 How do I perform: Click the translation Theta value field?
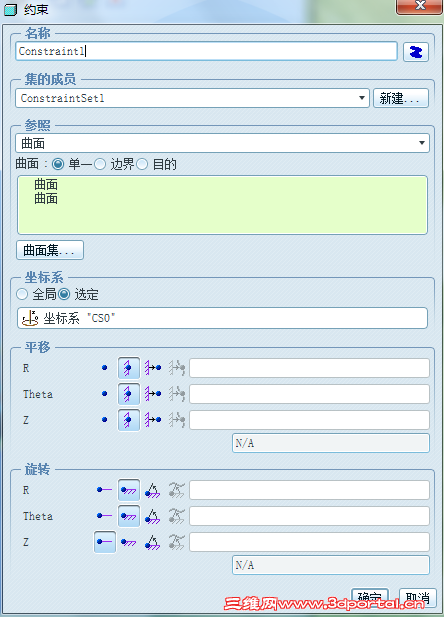309,394
